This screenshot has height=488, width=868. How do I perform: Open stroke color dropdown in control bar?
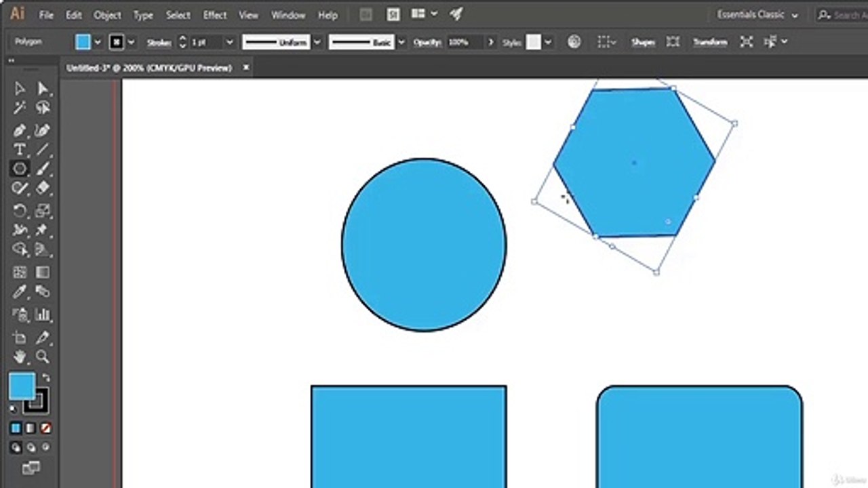pos(132,42)
